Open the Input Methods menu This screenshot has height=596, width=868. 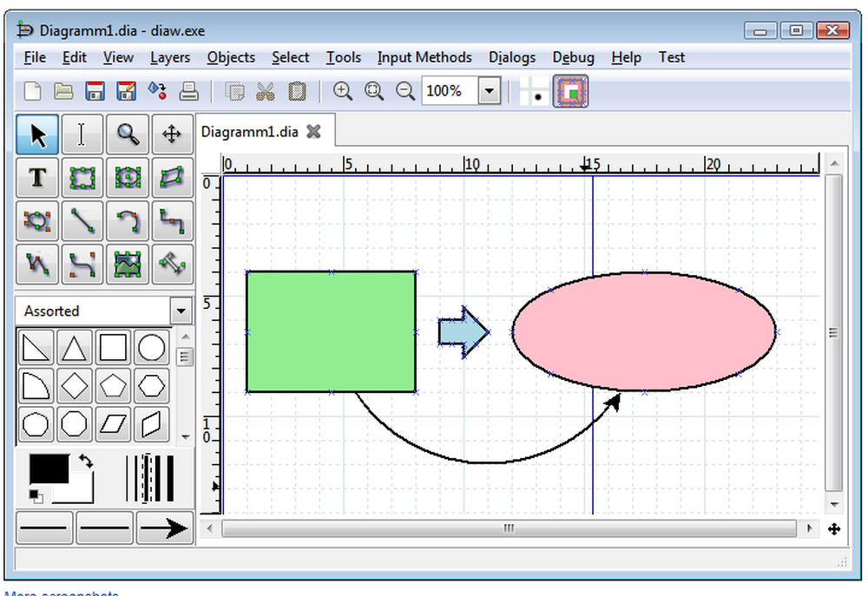424,57
